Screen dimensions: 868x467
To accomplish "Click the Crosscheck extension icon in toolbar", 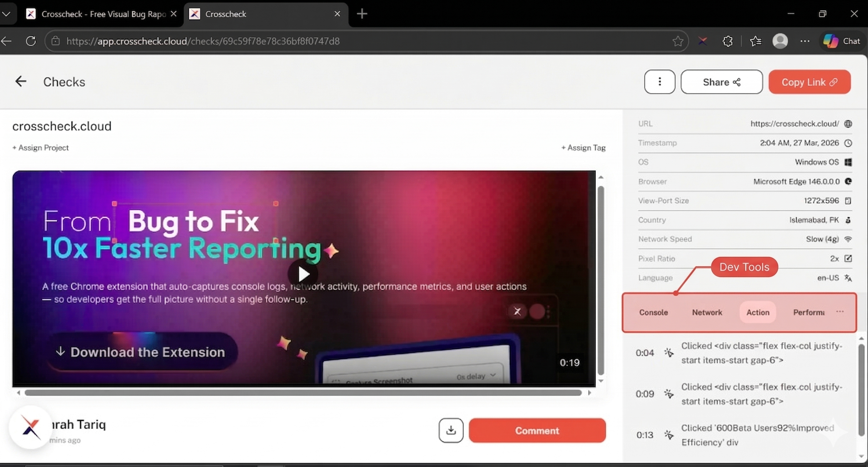I will coord(703,41).
